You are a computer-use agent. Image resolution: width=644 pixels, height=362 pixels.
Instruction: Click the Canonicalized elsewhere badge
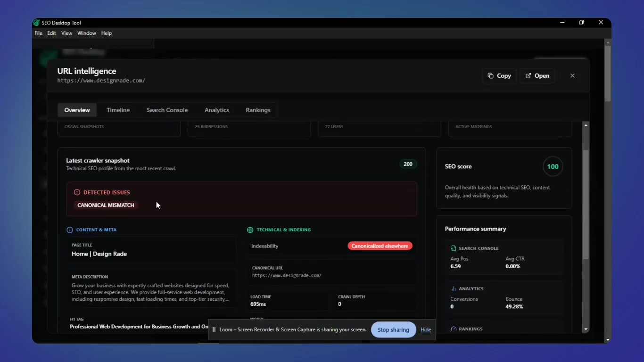pyautogui.click(x=380, y=246)
